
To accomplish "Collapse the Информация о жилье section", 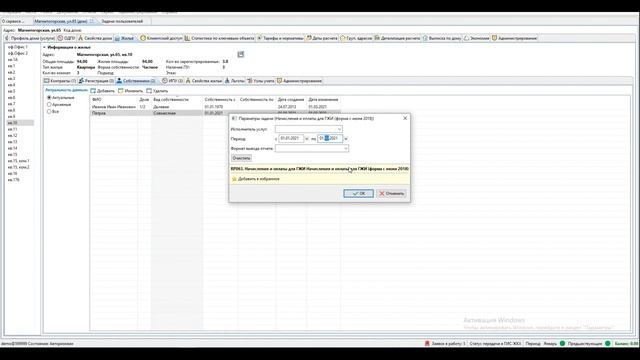I will click(44, 47).
